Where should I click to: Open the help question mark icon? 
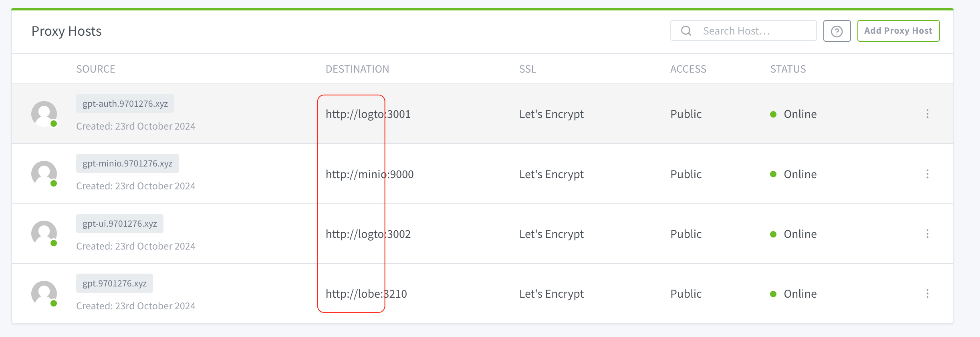point(837,31)
